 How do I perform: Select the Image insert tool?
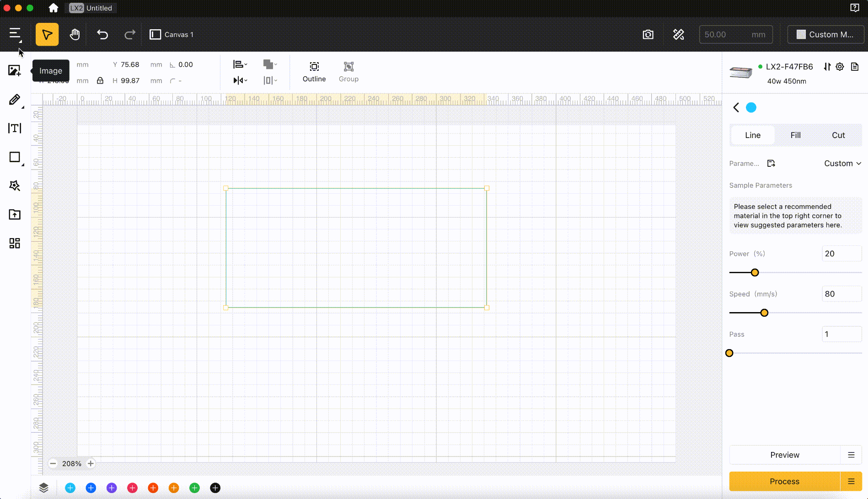click(x=15, y=70)
